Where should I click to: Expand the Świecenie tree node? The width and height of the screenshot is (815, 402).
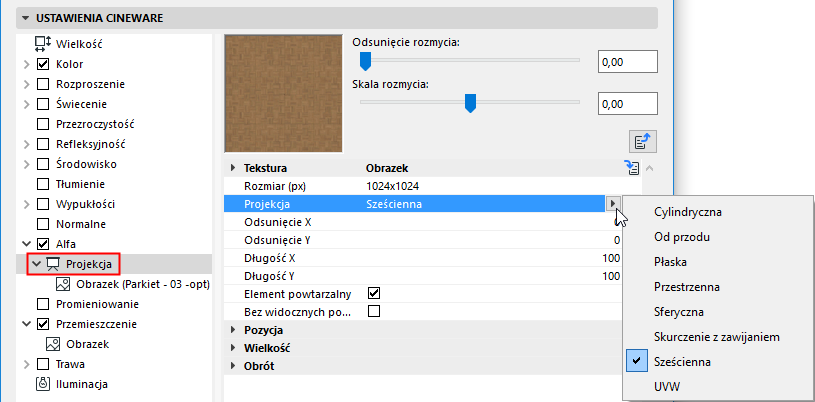pos(27,104)
